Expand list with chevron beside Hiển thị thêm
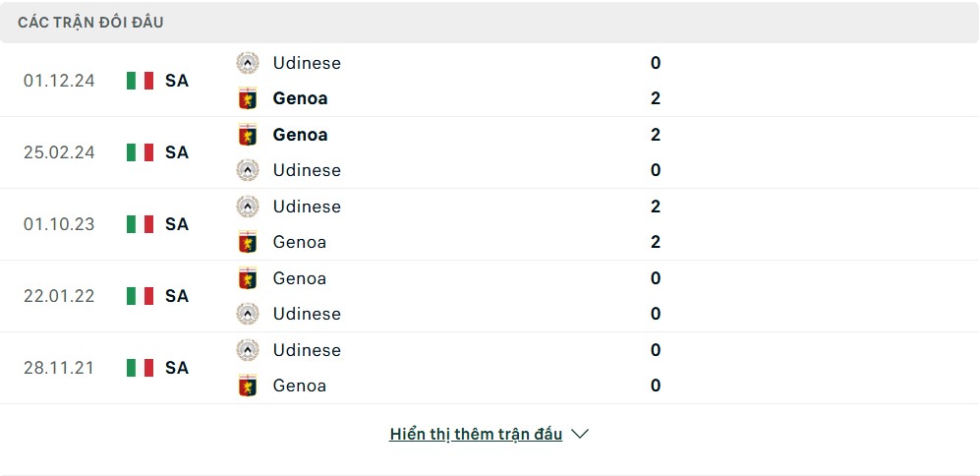Screen dimensions: 980x476 click(x=580, y=434)
